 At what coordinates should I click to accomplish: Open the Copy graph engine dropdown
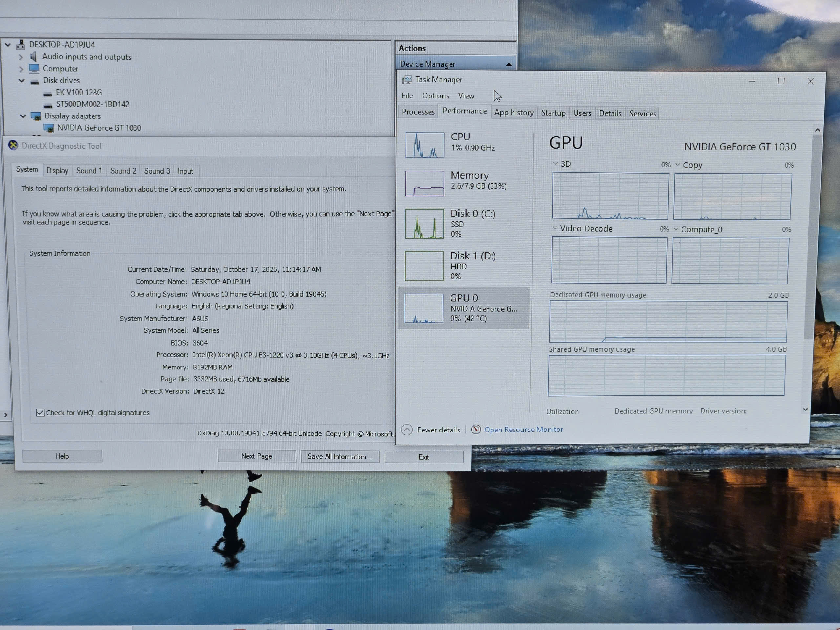click(678, 164)
